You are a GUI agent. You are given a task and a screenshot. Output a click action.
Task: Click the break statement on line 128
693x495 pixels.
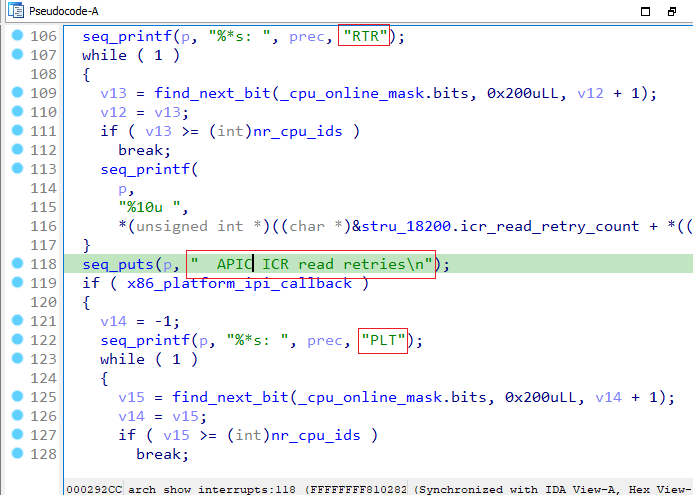(162, 454)
